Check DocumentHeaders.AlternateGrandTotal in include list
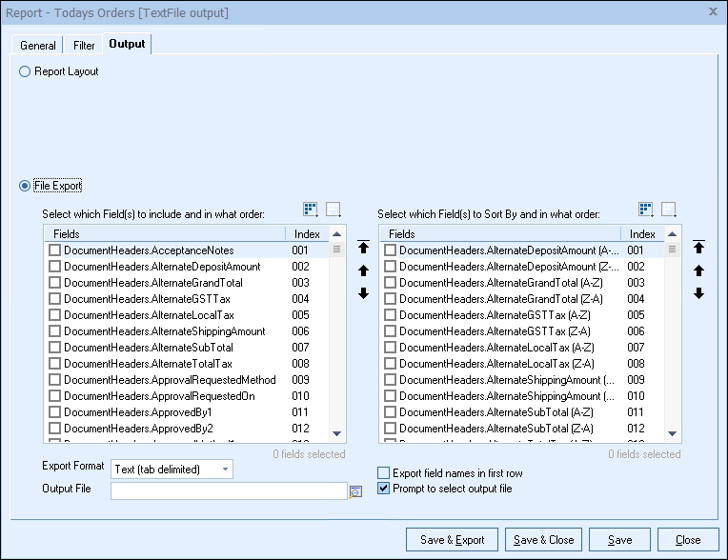The image size is (728, 560). click(54, 283)
